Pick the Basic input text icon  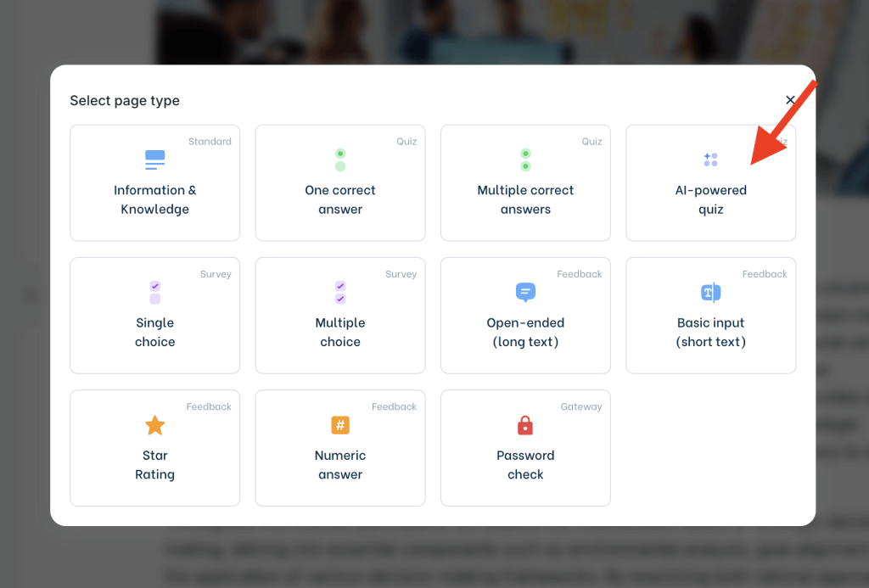[710, 293]
